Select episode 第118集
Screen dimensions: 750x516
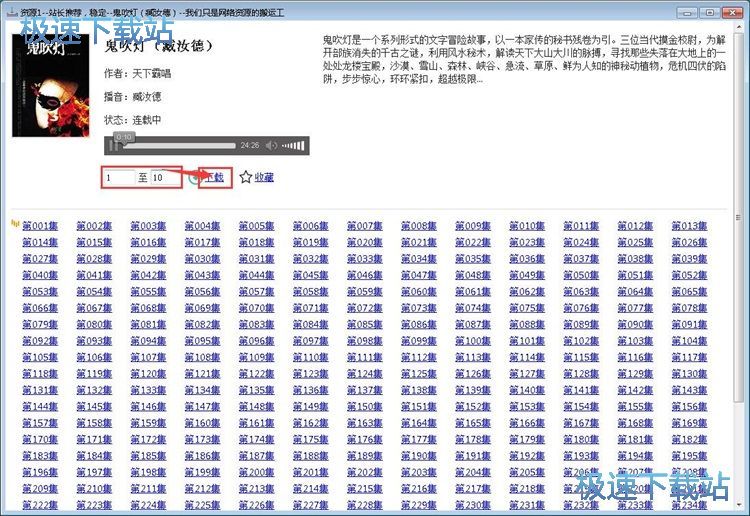[40, 374]
